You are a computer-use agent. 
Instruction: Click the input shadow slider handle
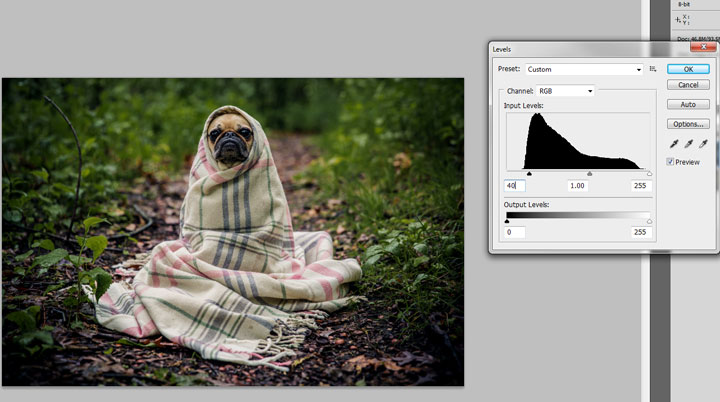pos(529,174)
